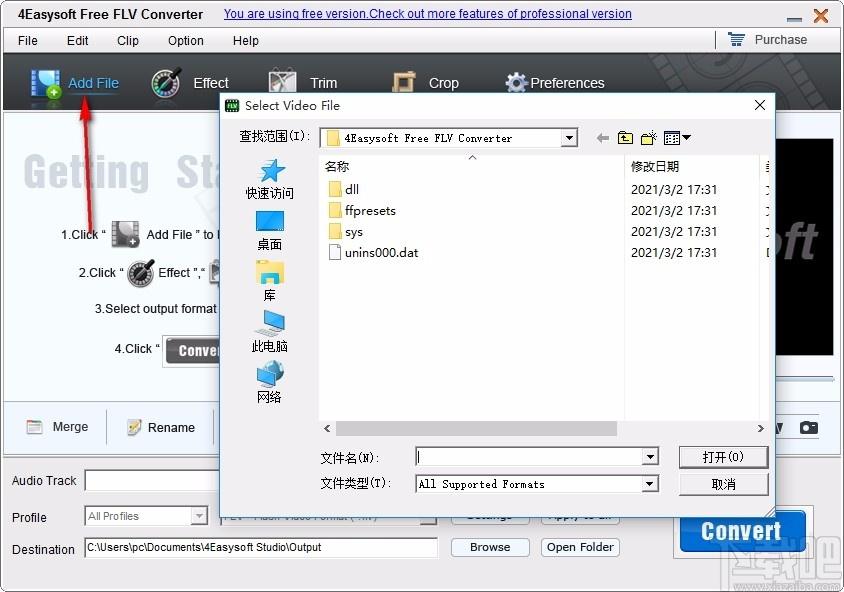Close the Select Video File dialog

pyautogui.click(x=759, y=105)
